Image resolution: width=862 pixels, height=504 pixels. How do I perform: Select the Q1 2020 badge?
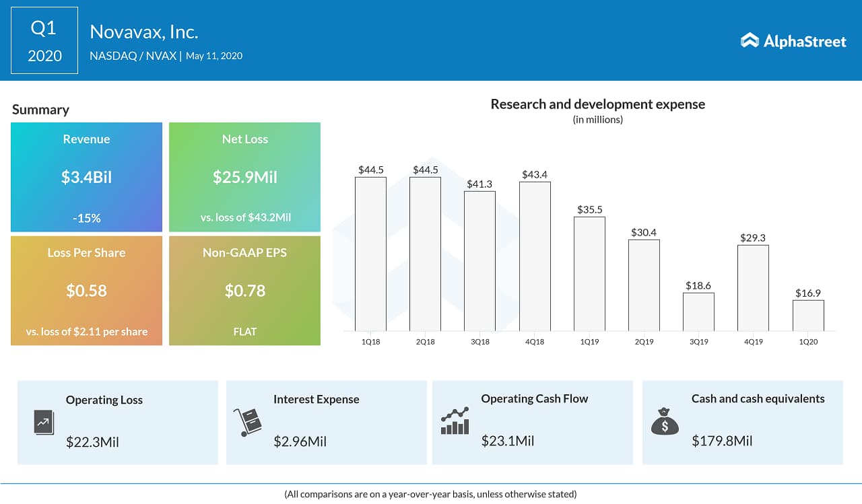[x=44, y=40]
